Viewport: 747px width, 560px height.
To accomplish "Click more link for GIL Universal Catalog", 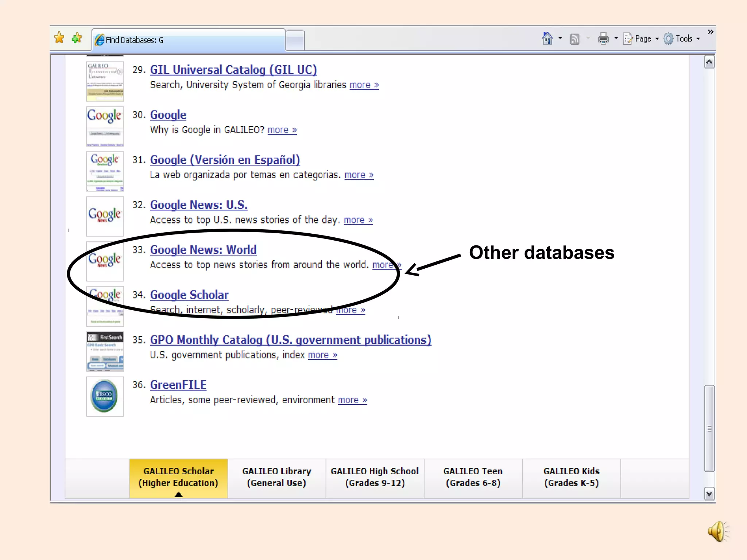I will [x=364, y=85].
